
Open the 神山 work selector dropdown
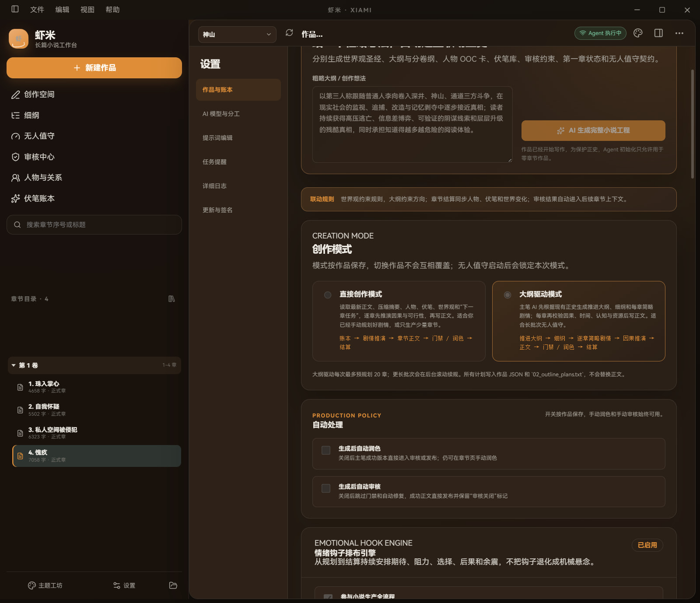coord(237,35)
